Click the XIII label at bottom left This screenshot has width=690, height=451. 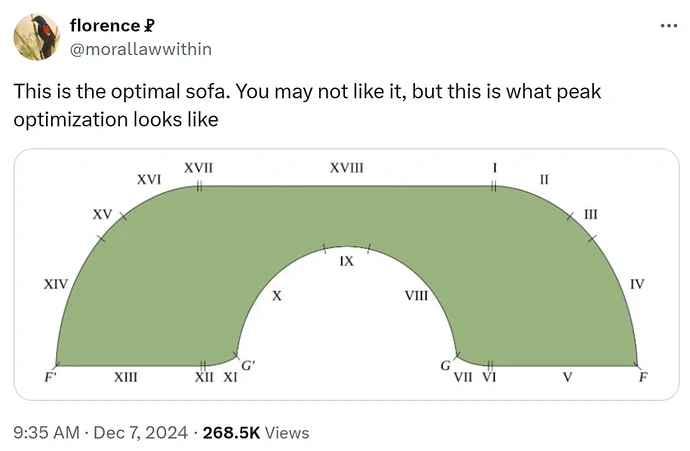click(126, 377)
